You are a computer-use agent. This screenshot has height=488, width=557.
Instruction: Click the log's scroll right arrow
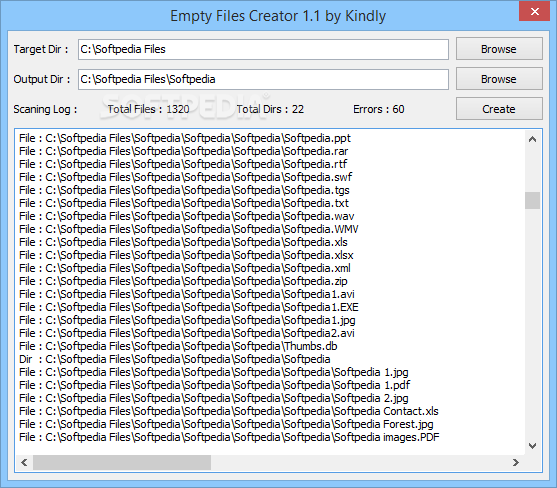[516, 462]
